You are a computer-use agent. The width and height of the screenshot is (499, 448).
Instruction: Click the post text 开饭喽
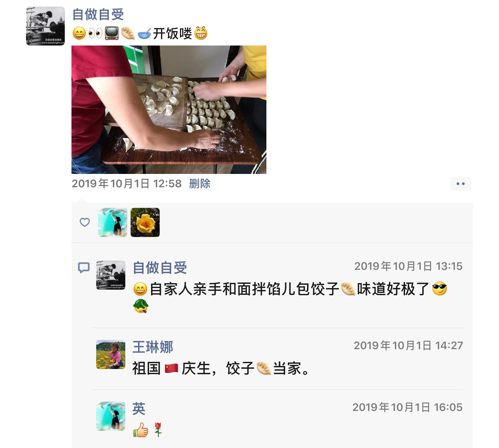click(173, 33)
